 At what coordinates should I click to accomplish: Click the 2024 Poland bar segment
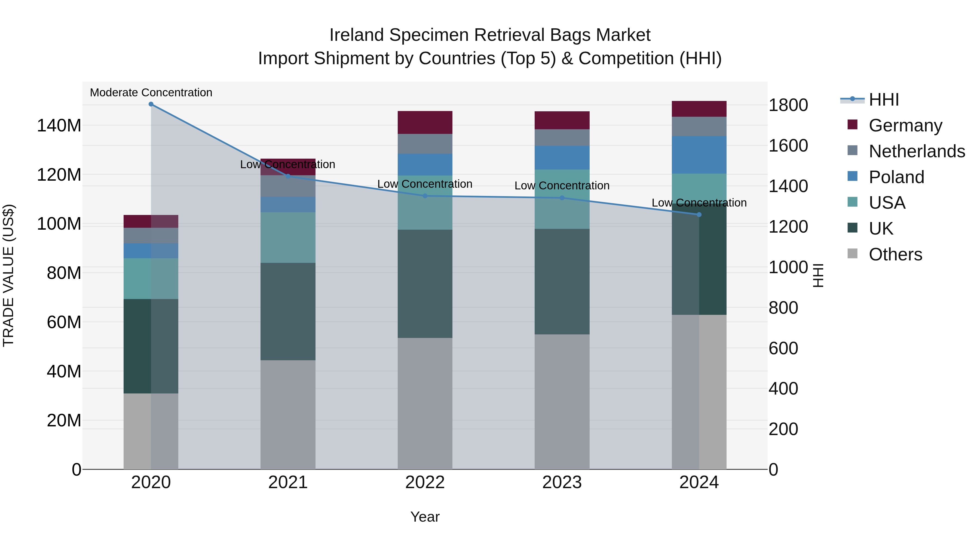pos(699,155)
